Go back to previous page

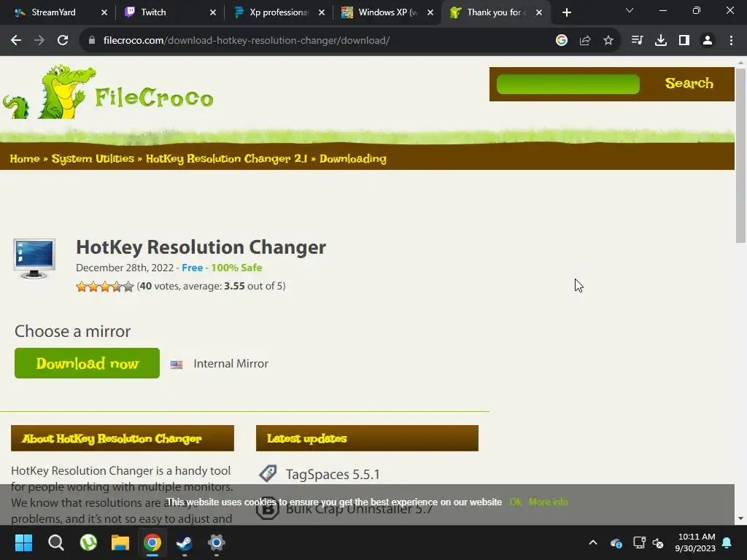coord(16,41)
